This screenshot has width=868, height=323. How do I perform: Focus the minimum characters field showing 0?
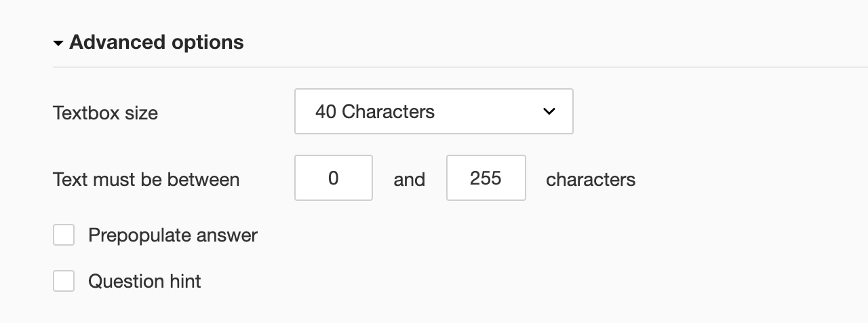tap(333, 178)
